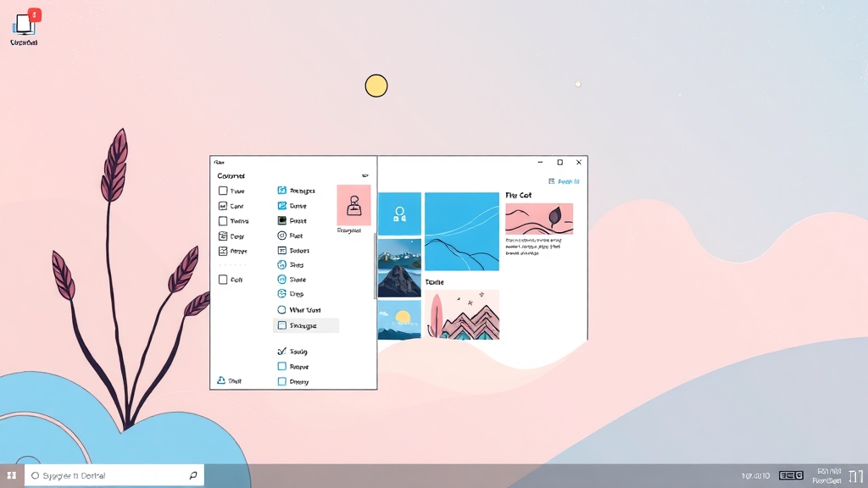The image size is (868, 488).
Task: Open the small blue tile with person icon
Action: pos(400,213)
